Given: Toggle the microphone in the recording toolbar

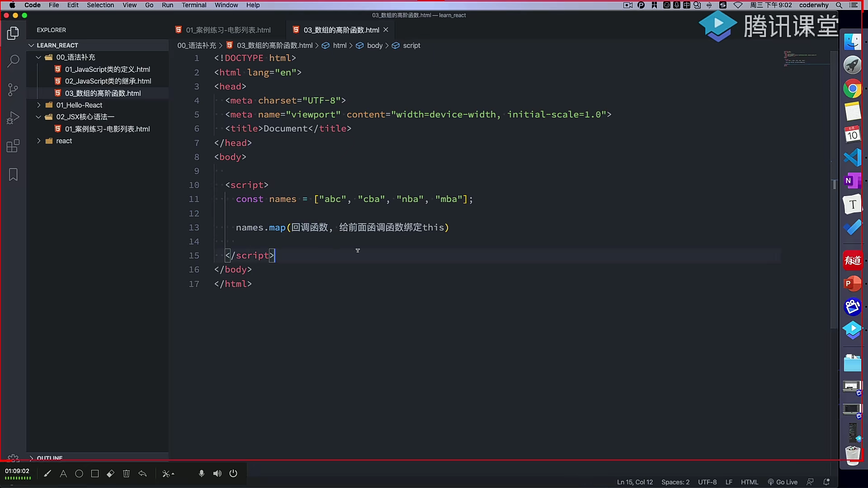Looking at the screenshot, I should point(202,474).
